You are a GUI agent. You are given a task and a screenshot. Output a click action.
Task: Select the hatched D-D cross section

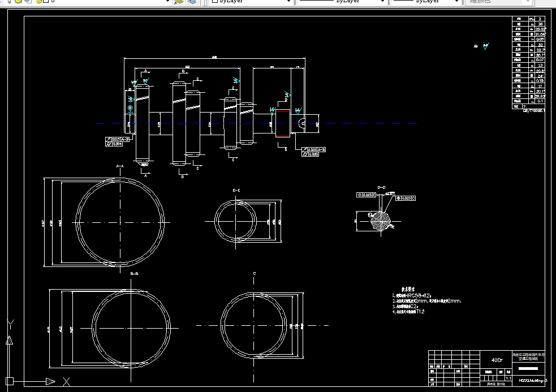[x=381, y=221]
